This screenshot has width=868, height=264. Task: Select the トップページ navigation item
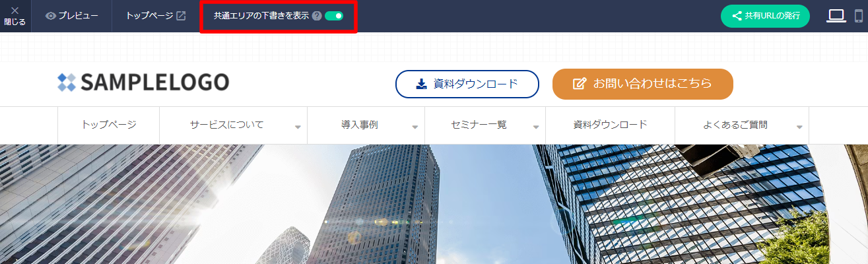(x=109, y=125)
